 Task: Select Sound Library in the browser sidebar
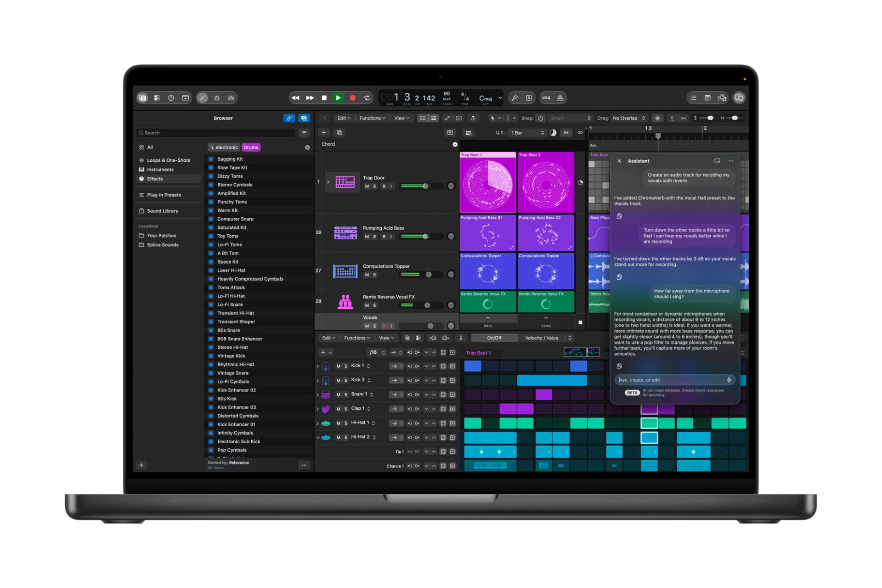pos(163,211)
